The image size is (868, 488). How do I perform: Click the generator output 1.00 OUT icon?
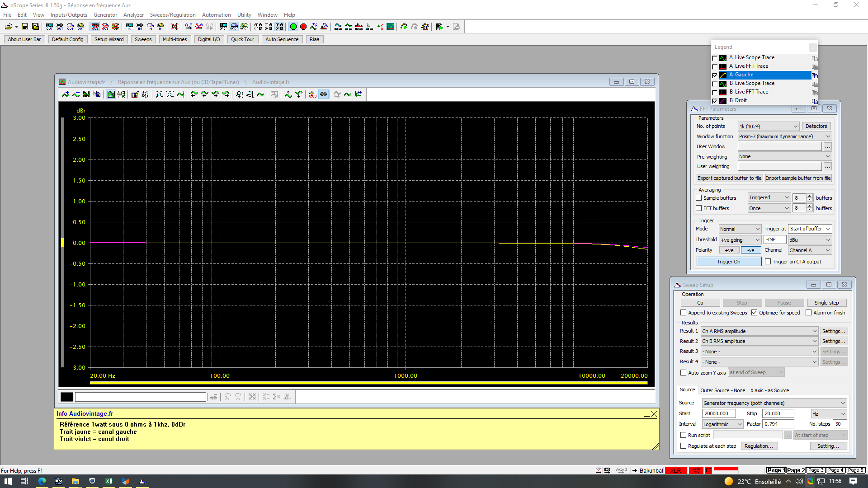[49, 27]
